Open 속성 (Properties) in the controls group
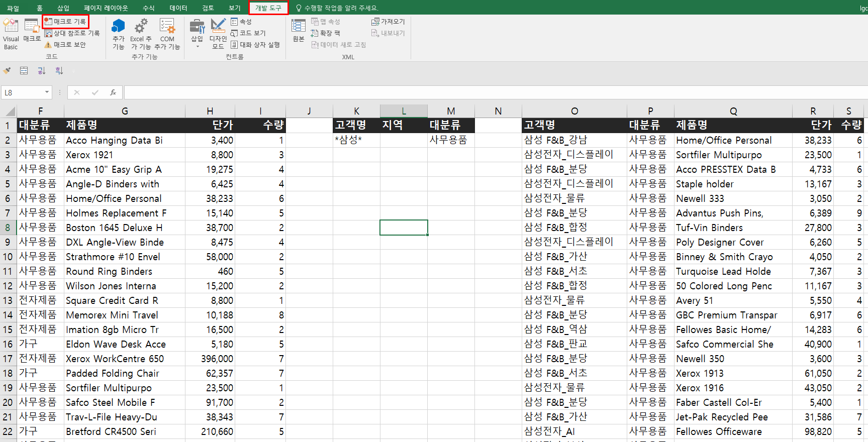This screenshot has height=442, width=868. (241, 22)
